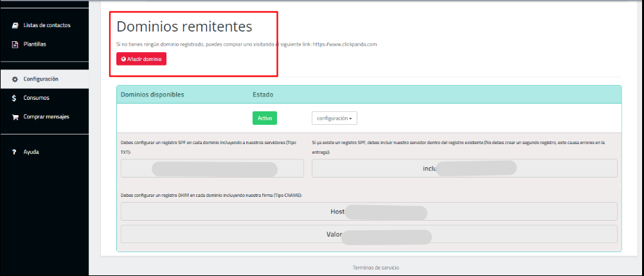Click the question mark icon for Ayuda
Image resolution: width=644 pixels, height=276 pixels.
[15, 152]
